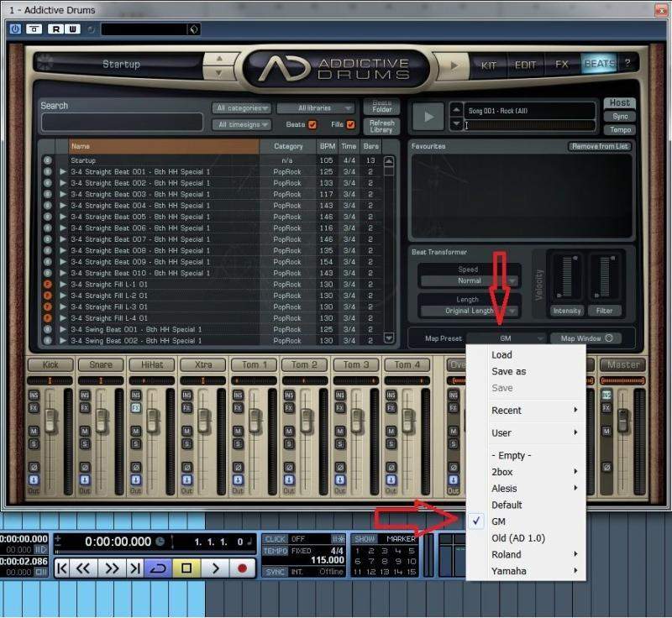Open the All categories dropdown
This screenshot has width=672, height=618.
click(242, 108)
